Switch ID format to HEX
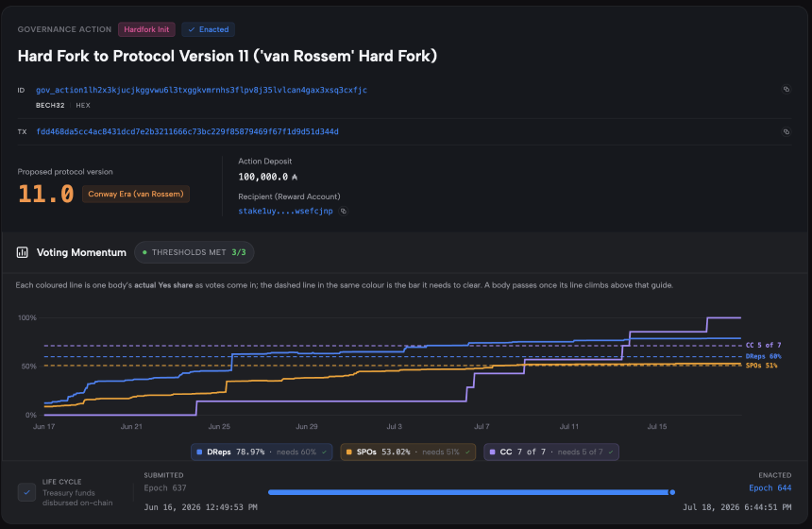The image size is (812, 529). pos(83,105)
